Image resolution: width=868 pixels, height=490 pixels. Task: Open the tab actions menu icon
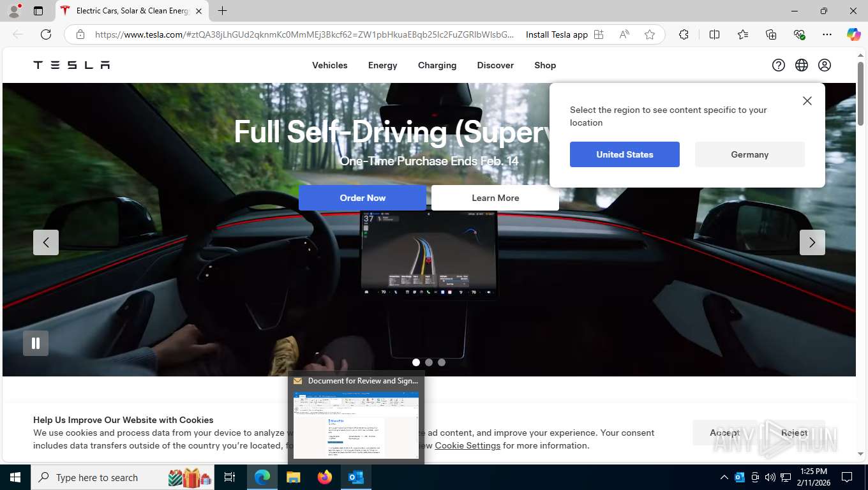pos(38,11)
